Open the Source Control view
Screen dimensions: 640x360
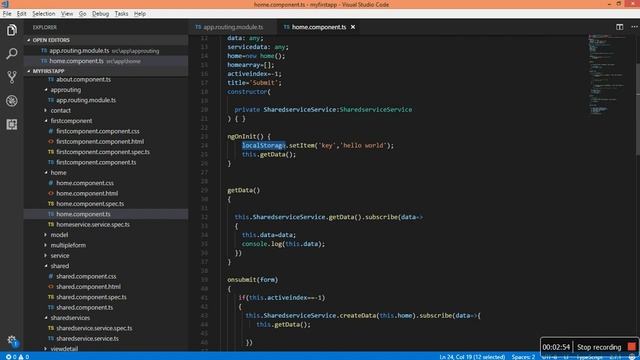11,77
